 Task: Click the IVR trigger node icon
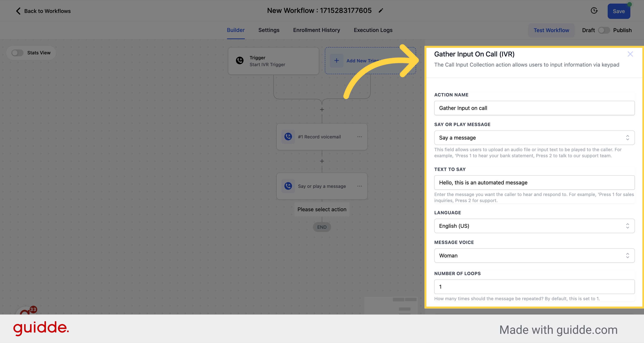[x=240, y=61]
